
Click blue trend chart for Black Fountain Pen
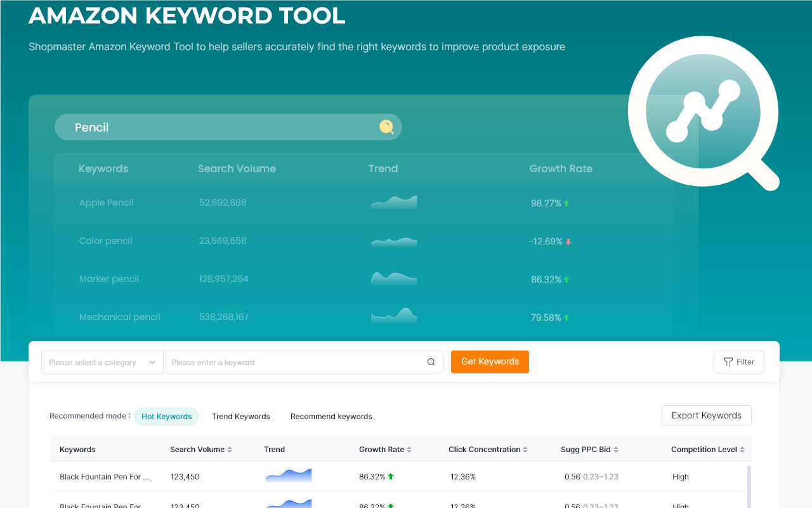point(289,476)
